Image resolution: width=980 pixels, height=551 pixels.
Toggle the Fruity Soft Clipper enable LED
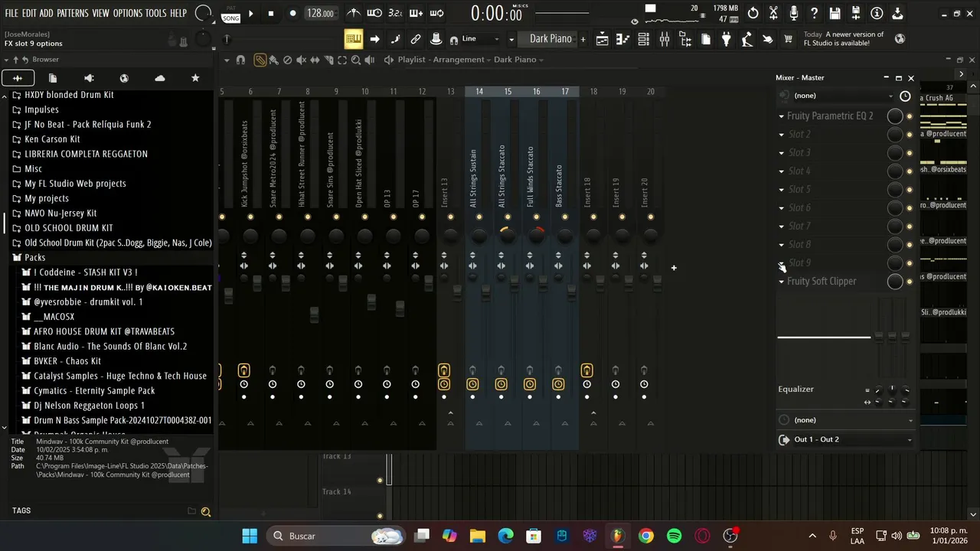tap(910, 282)
